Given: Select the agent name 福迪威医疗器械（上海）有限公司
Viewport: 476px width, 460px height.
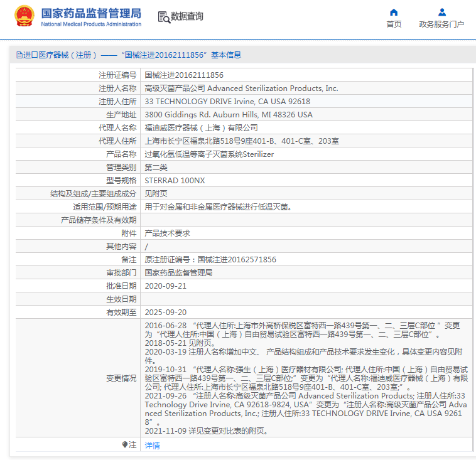Looking at the screenshot, I should pyautogui.click(x=202, y=128).
